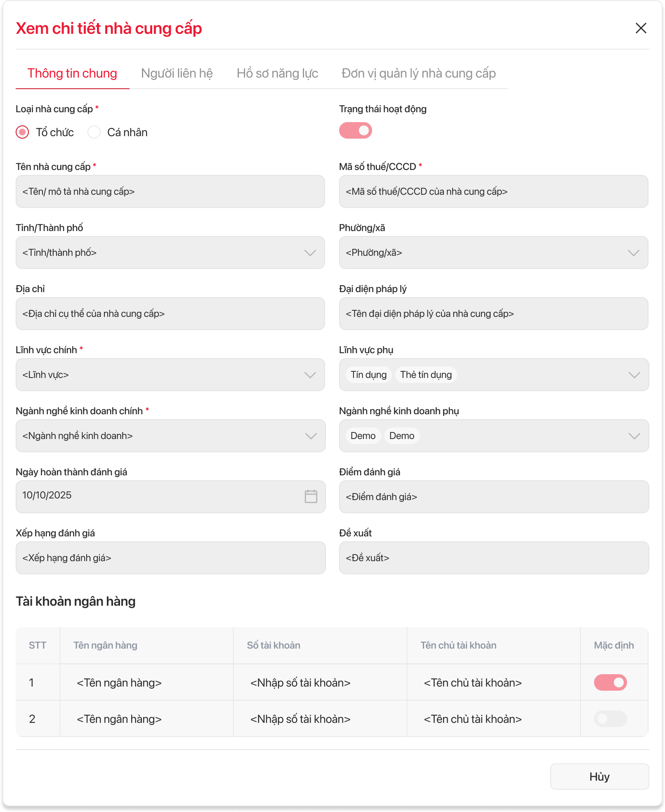This screenshot has height=812, width=665.
Task: Select the Tổ chức radio option
Action: point(22,132)
